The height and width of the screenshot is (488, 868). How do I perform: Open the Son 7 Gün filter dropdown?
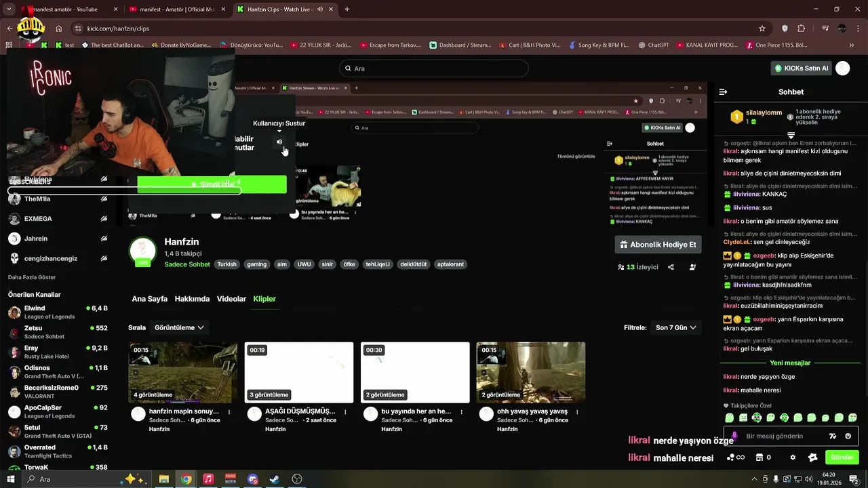(x=675, y=327)
